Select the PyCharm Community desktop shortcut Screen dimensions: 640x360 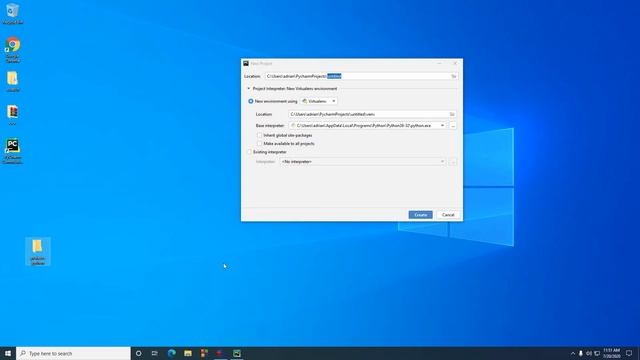13,151
